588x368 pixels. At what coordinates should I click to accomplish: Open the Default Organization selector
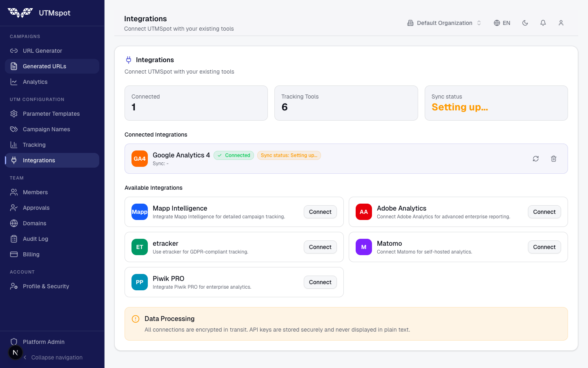[x=444, y=23]
